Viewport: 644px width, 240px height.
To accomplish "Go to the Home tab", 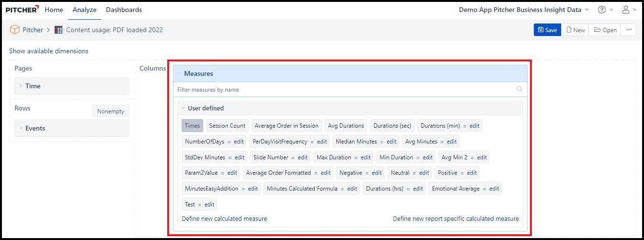I will tap(54, 10).
